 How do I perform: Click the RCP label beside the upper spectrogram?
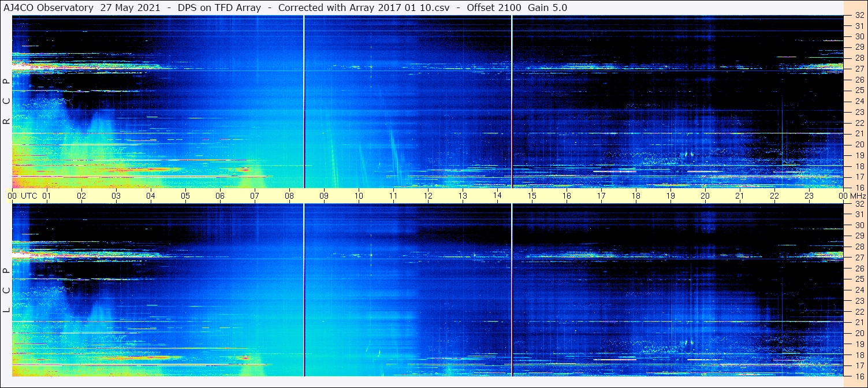click(x=6, y=101)
